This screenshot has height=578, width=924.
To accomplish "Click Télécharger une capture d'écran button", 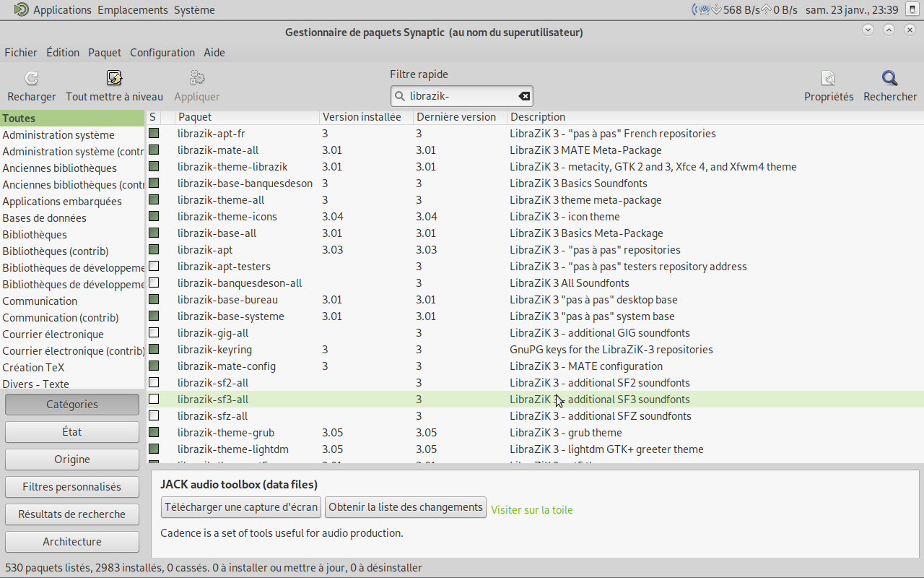I will coord(241,507).
